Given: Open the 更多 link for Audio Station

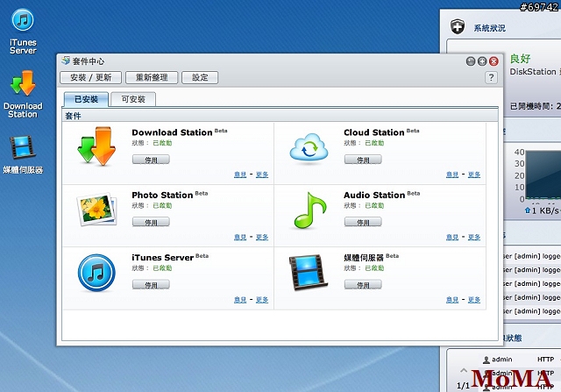Looking at the screenshot, I should click(474, 237).
